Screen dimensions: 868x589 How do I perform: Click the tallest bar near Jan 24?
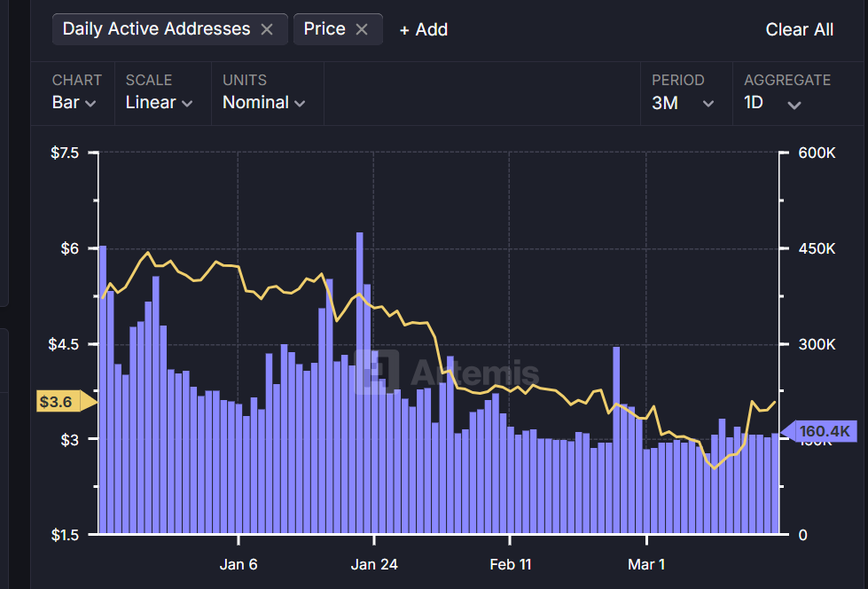pos(360,381)
